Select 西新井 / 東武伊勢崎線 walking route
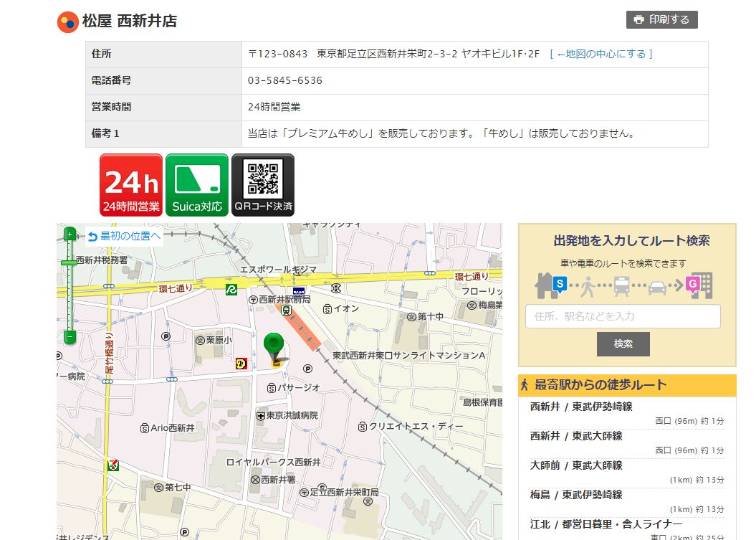 click(581, 407)
